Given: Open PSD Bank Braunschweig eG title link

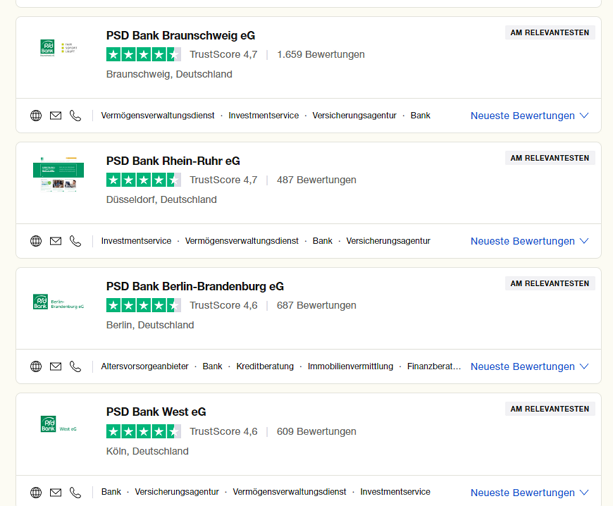Looking at the screenshot, I should click(181, 36).
